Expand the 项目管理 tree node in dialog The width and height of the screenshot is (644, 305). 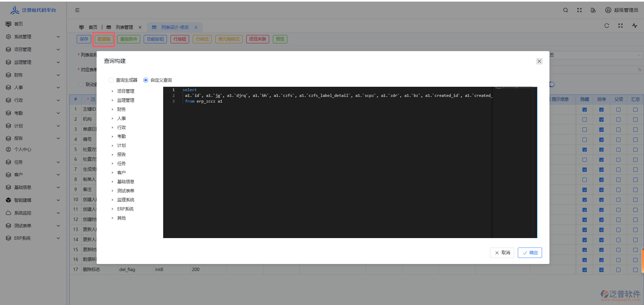(113, 91)
